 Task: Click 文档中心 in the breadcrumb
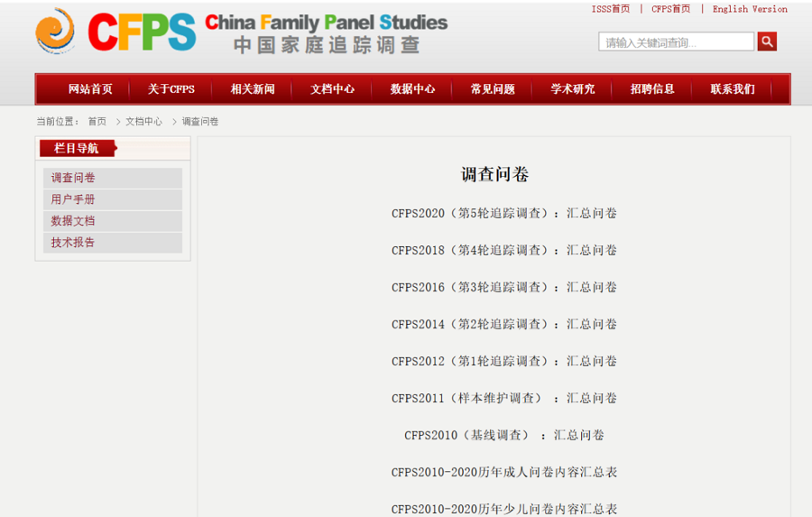[144, 122]
